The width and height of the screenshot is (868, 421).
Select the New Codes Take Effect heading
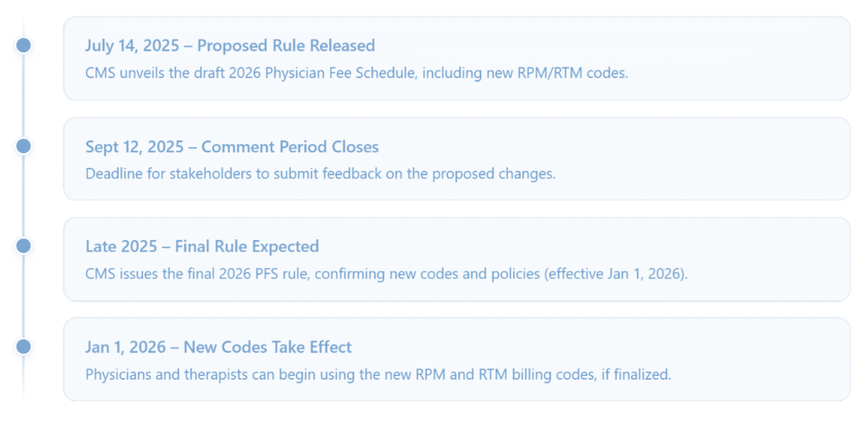click(218, 347)
